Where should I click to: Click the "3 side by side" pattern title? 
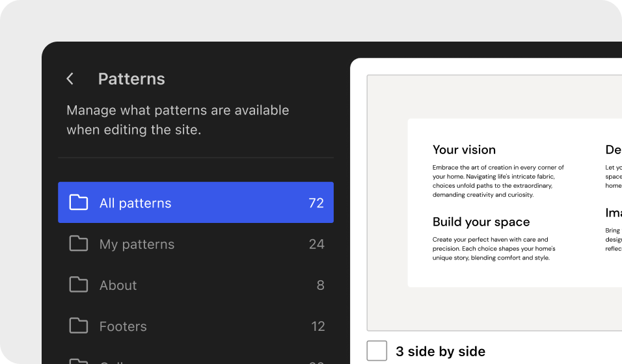440,352
